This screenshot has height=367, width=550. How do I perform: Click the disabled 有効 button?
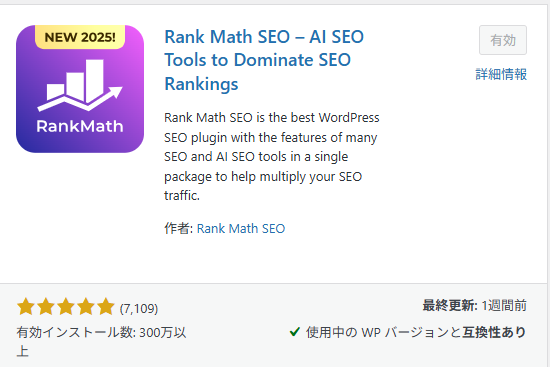click(x=503, y=40)
